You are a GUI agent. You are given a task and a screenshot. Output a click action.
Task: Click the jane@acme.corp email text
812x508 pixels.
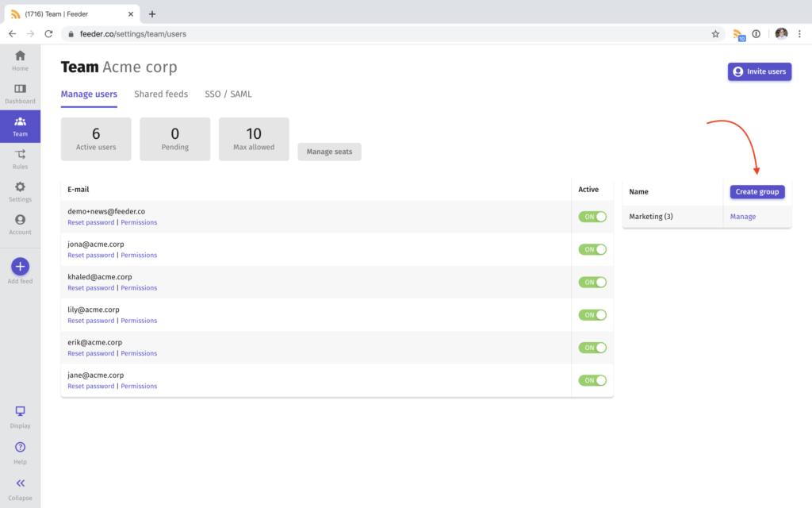coord(96,375)
